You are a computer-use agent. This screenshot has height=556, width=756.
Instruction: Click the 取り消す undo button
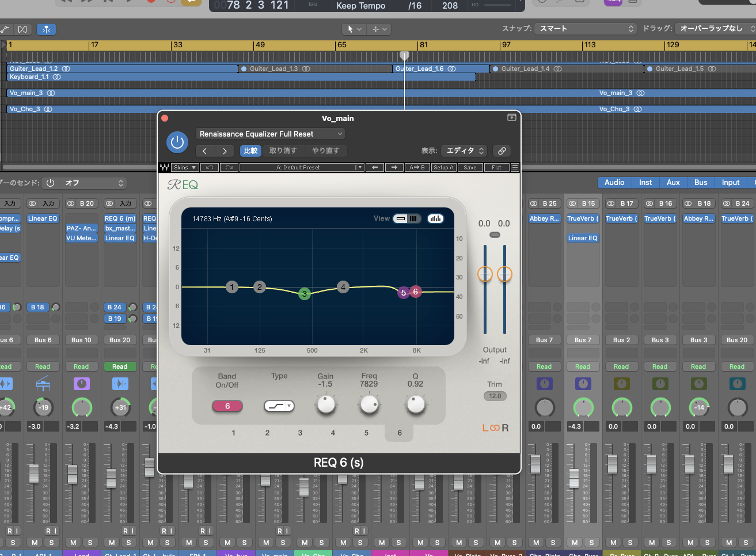tap(283, 151)
